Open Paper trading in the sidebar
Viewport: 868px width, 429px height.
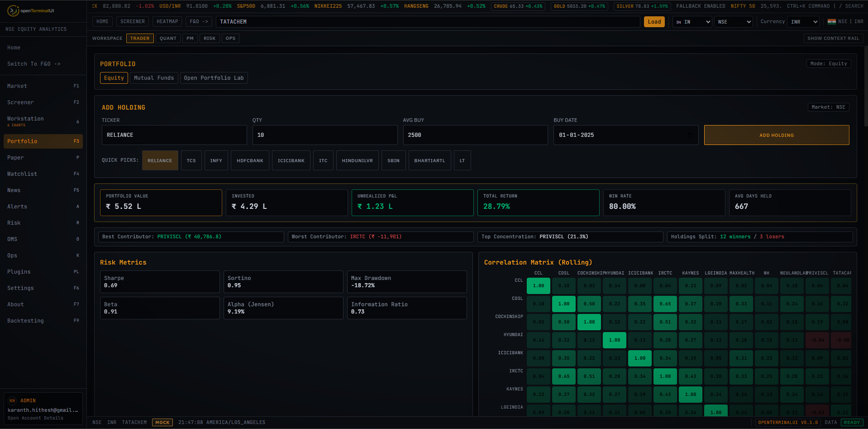click(43, 158)
